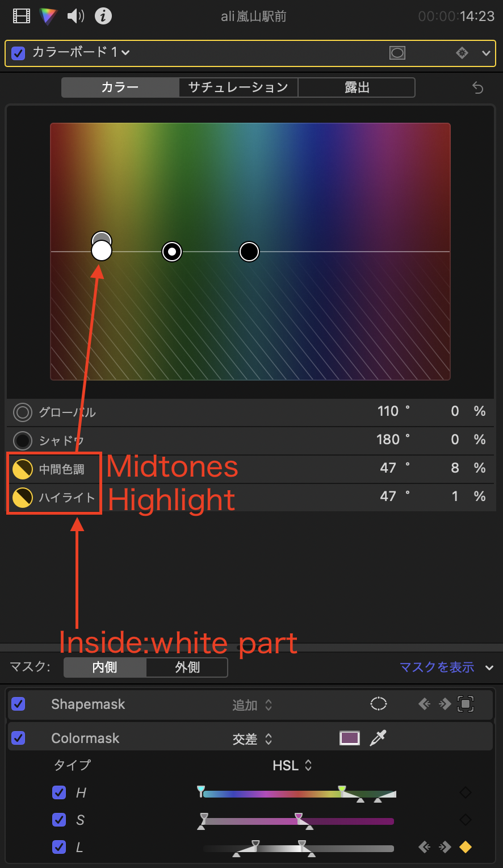Open the audio inspector speaker icon
The width and height of the screenshot is (503, 868).
(76, 16)
